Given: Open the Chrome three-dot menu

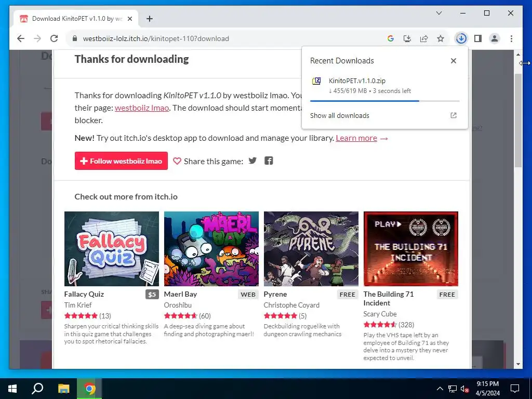Looking at the screenshot, I should 511,38.
